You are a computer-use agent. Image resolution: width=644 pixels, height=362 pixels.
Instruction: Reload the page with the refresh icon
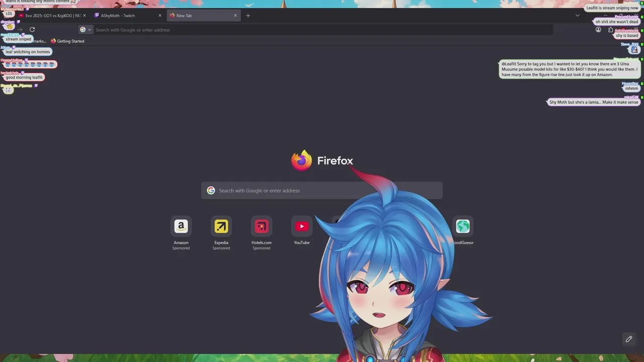click(32, 30)
